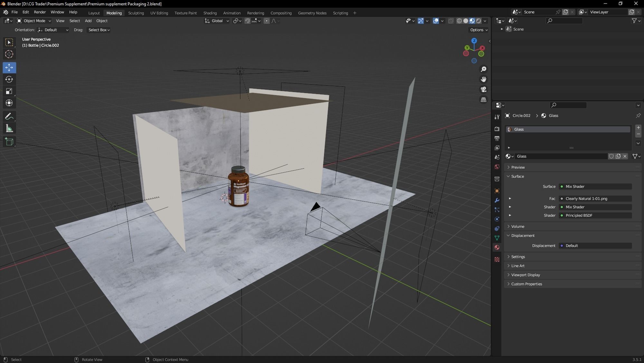Expand the Scene item in the outliner

(502, 29)
